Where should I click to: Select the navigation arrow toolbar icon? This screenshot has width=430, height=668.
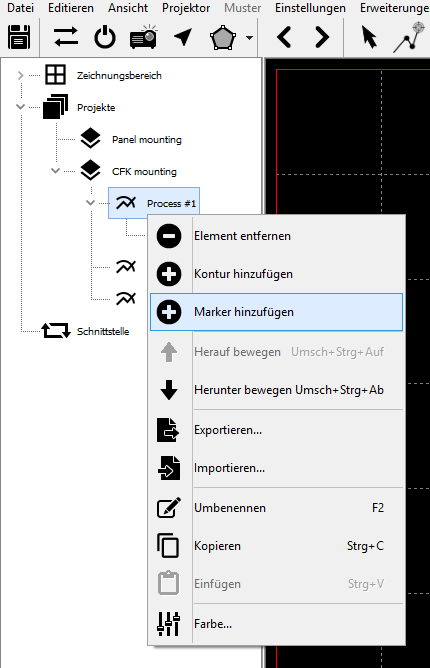tap(183, 37)
